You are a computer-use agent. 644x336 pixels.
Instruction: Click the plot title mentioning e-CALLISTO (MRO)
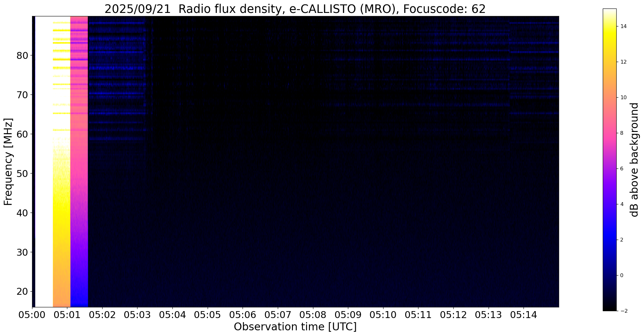pyautogui.click(x=295, y=9)
